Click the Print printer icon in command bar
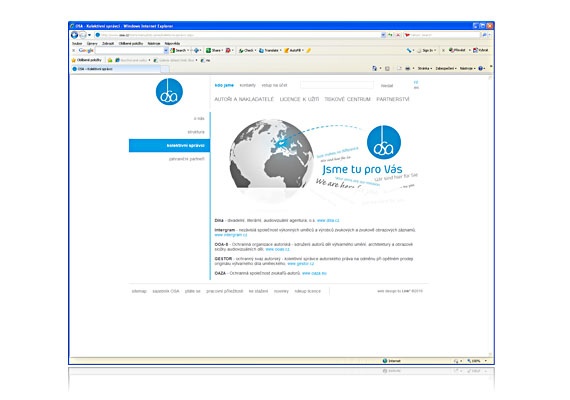Viewport: 570px width, 400px height. point(408,68)
